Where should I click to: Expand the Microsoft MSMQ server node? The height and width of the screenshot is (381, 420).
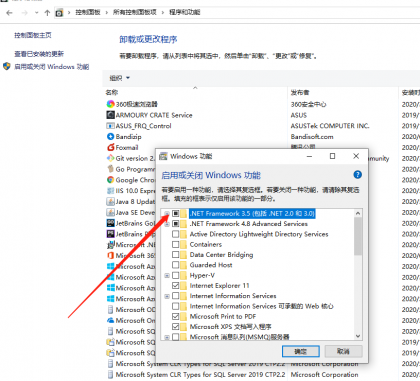click(167, 337)
